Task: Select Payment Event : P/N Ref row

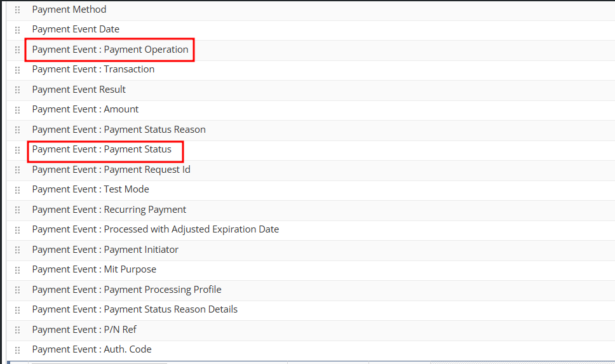Action: pos(84,330)
